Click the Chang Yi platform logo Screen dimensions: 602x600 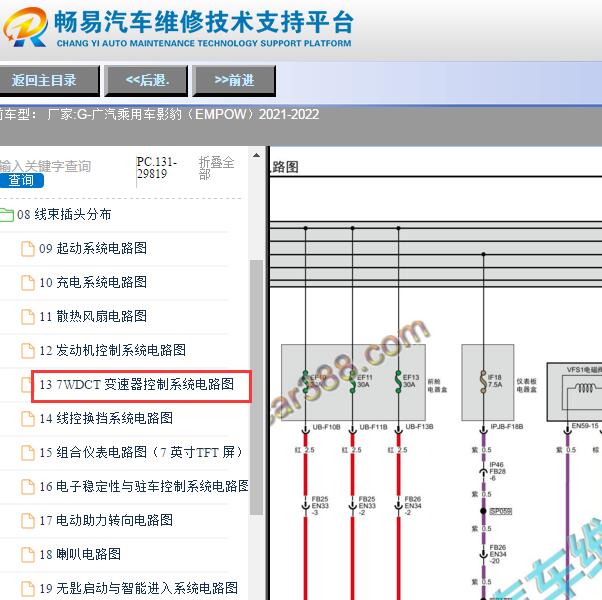[x=25, y=27]
